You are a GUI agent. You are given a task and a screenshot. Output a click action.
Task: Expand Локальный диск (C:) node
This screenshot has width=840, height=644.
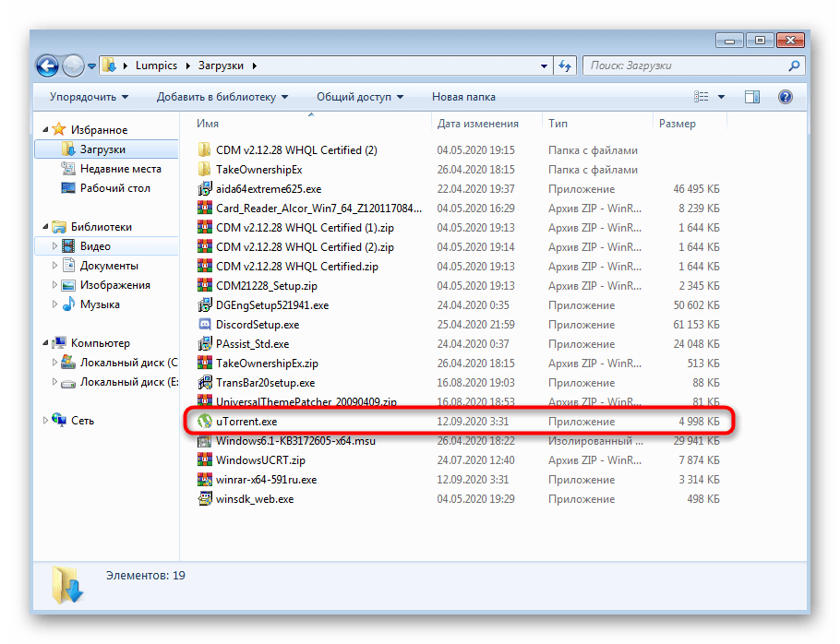(x=54, y=363)
